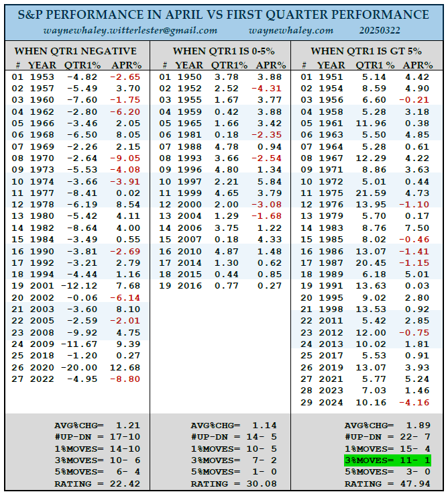Select the 5%MOVES= 3- 0 entry
The image size is (448, 496).
tap(387, 472)
